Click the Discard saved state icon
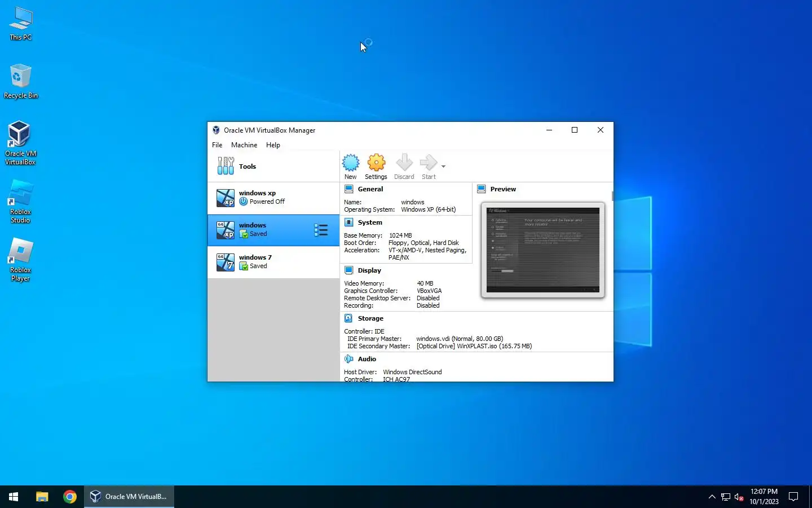The width and height of the screenshot is (812, 508). (404, 167)
